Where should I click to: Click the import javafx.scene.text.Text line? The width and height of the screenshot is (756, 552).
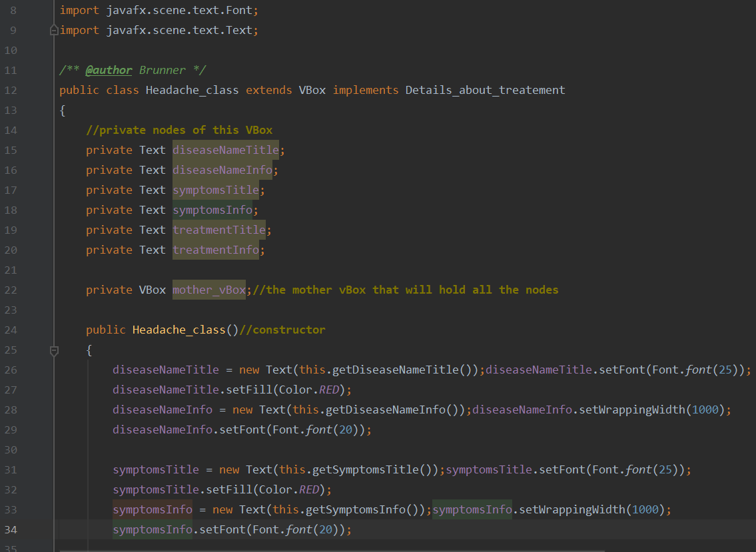[159, 31]
